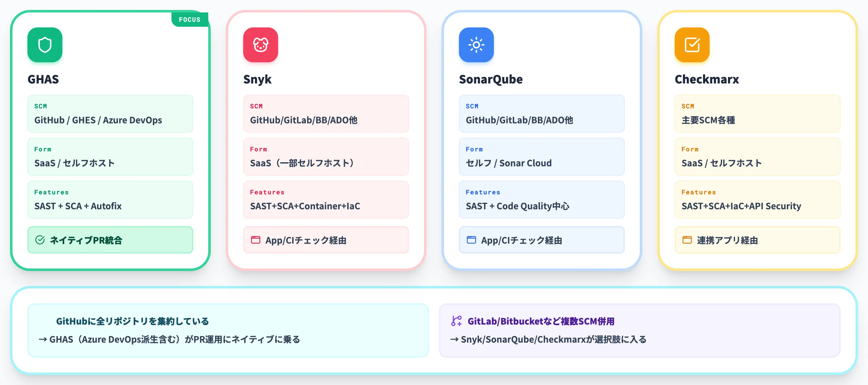
Task: Click the SCM label in the Snyk card
Action: click(x=256, y=106)
